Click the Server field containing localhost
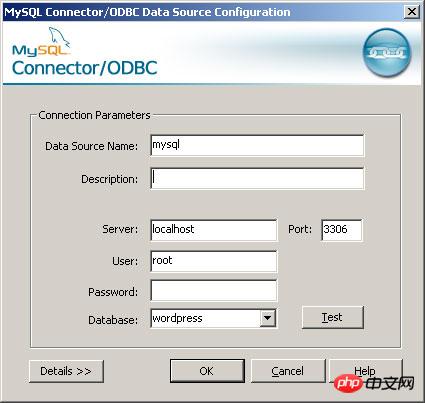The image size is (425, 403). [214, 230]
